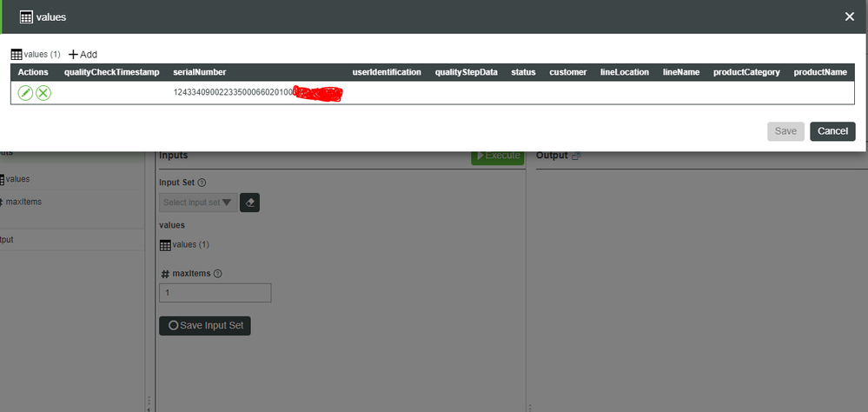This screenshot has height=412, width=868.
Task: Add a new row to values
Action: pyautogui.click(x=83, y=54)
